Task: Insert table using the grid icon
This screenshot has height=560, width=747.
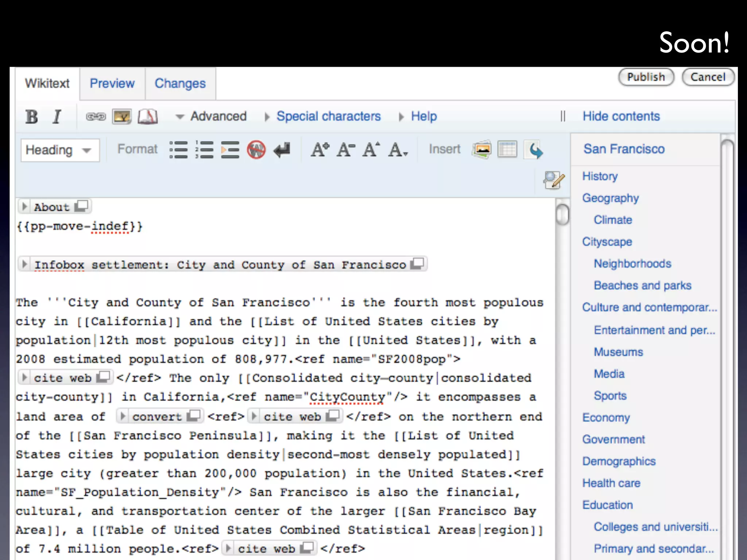Action: (x=507, y=149)
